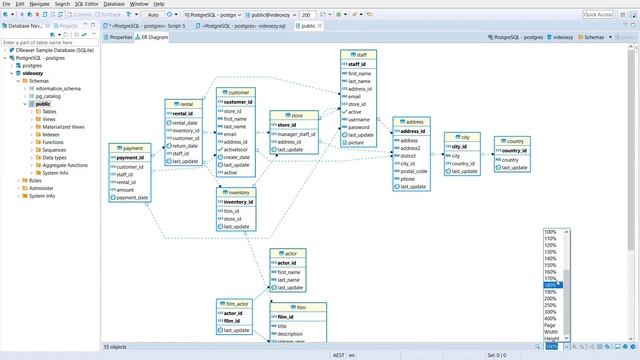
Task: Click the magnifier search icon in diagram toolbar
Action: pyautogui.click(x=538, y=347)
